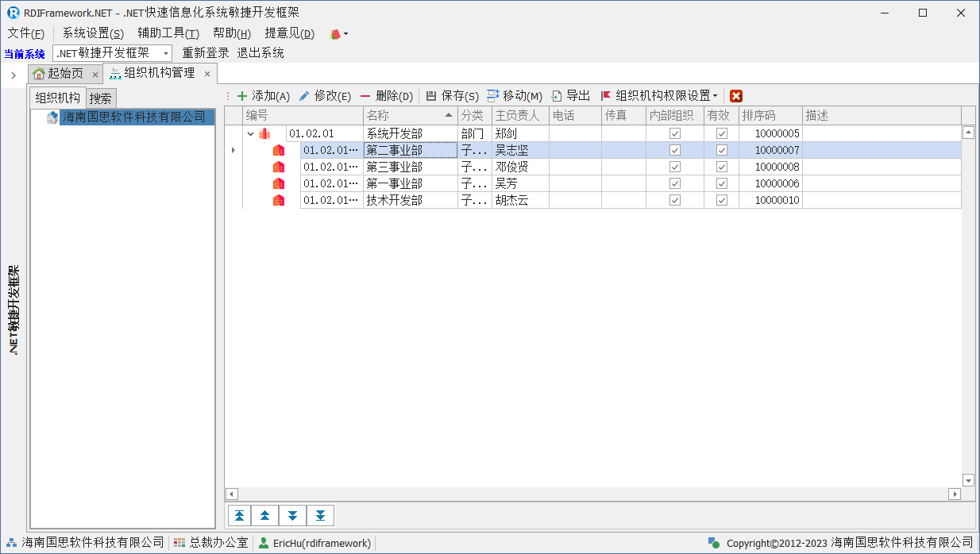The height and width of the screenshot is (554, 980).
Task: Collapse the 系统开发部 tree node
Action: pos(251,134)
